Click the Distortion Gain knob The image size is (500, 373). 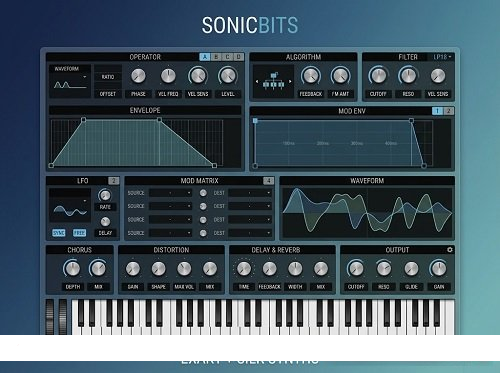coord(133,269)
